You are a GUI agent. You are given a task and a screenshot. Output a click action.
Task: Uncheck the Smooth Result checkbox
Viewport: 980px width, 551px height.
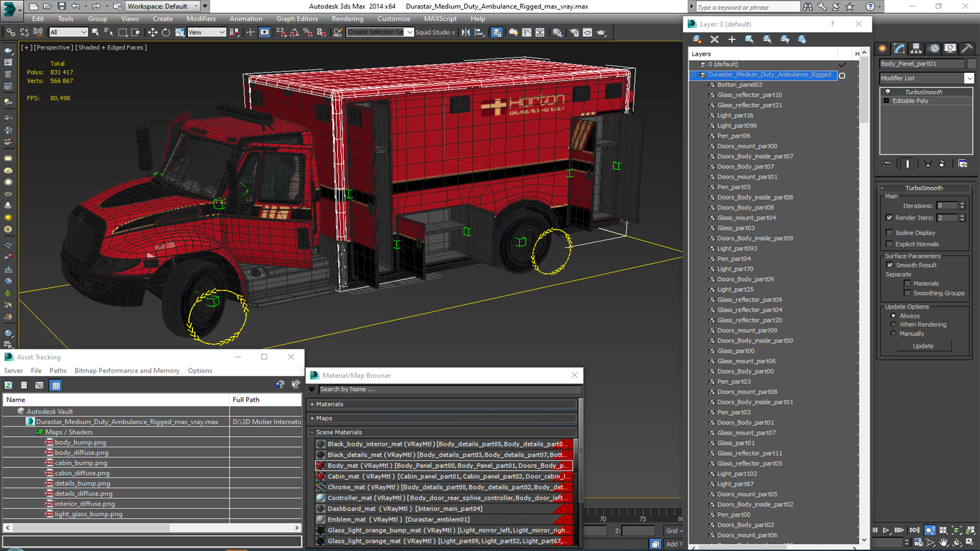point(890,265)
